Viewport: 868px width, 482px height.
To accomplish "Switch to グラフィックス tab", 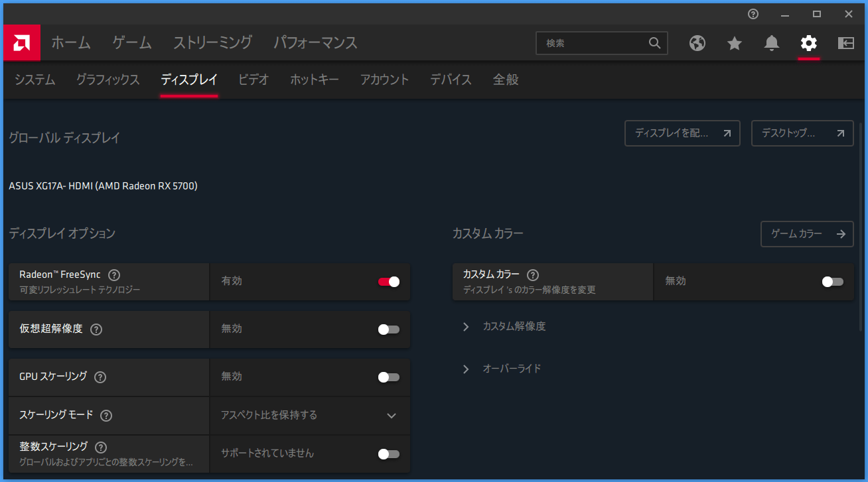I will [x=108, y=80].
